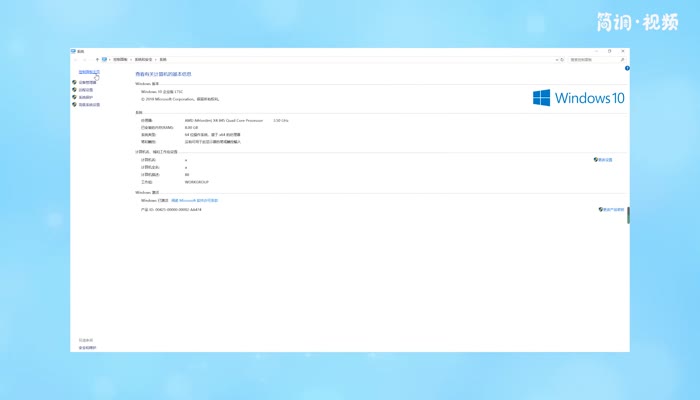700x400 pixels.
Task: Select System and Security breadcrumb item
Action: point(144,60)
